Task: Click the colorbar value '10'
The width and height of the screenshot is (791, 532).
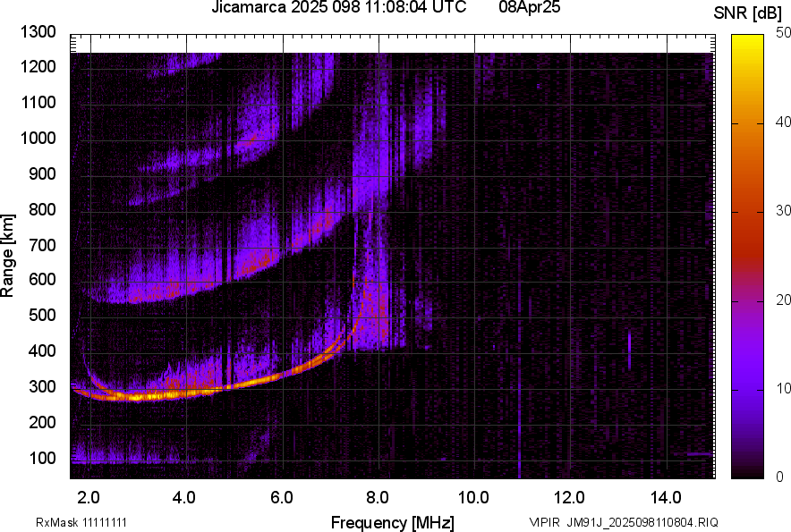Action: click(783, 389)
